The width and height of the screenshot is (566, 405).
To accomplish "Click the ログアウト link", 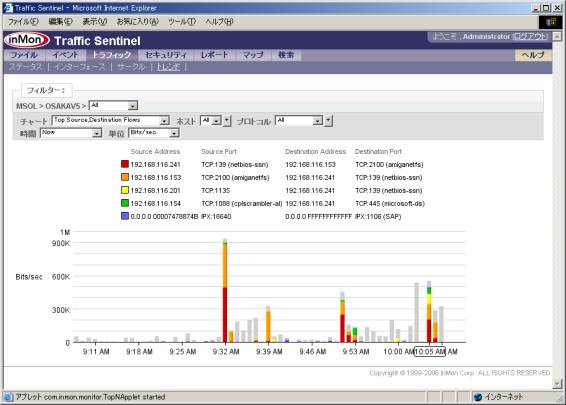I will (x=530, y=36).
